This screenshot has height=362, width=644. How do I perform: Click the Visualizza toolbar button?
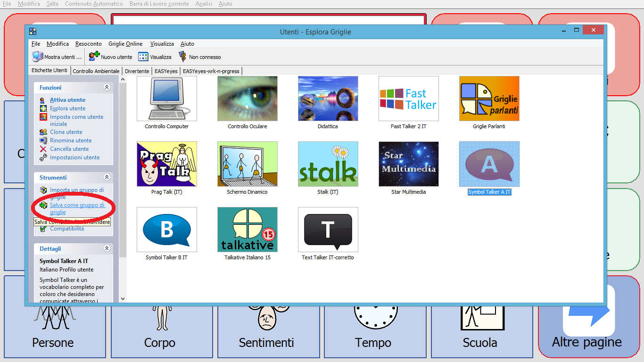pyautogui.click(x=155, y=57)
